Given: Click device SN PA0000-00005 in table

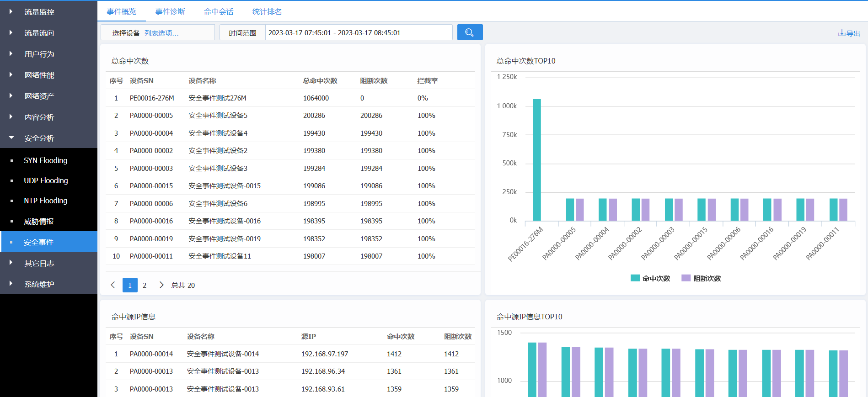Looking at the screenshot, I should [x=151, y=116].
